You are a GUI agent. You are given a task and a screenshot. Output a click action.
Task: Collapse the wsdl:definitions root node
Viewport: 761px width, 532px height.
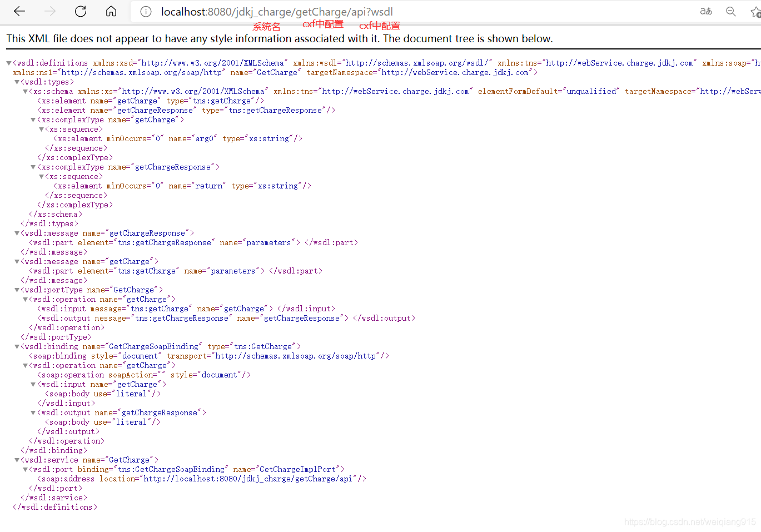point(9,63)
